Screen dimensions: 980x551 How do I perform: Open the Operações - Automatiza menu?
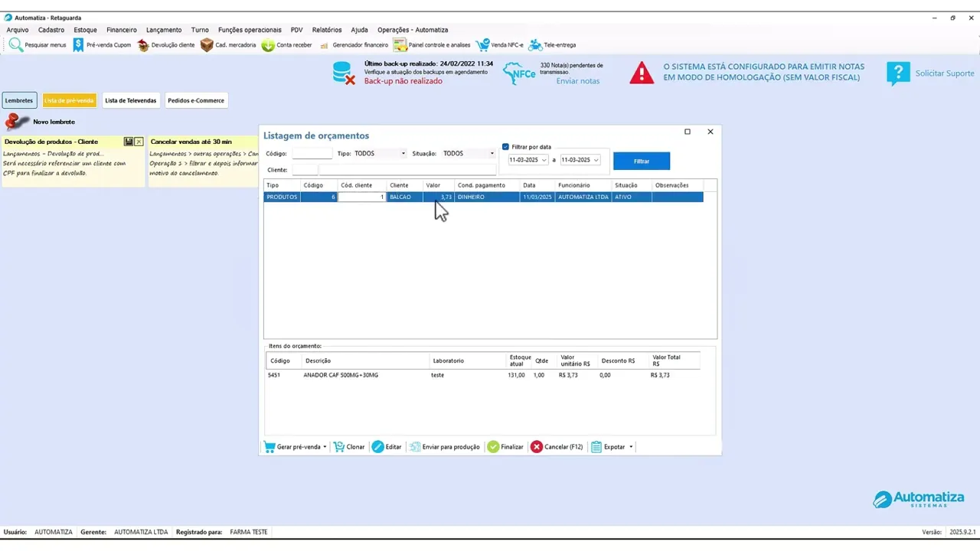[x=413, y=30]
